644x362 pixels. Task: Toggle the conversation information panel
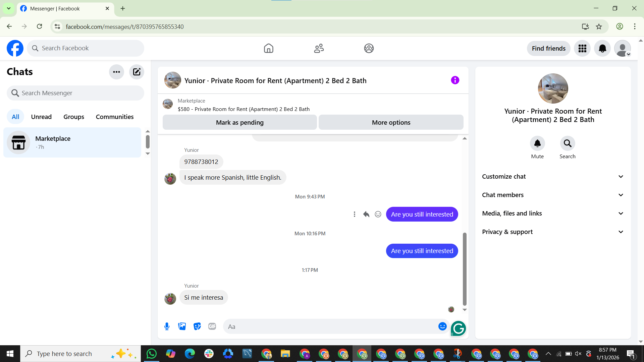click(x=455, y=80)
